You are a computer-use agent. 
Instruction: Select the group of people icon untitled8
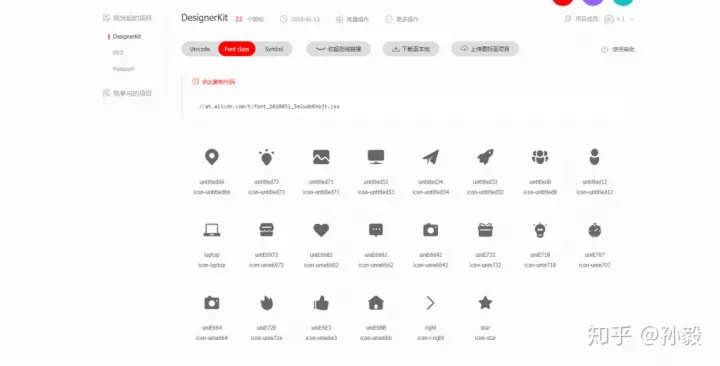(x=540, y=157)
